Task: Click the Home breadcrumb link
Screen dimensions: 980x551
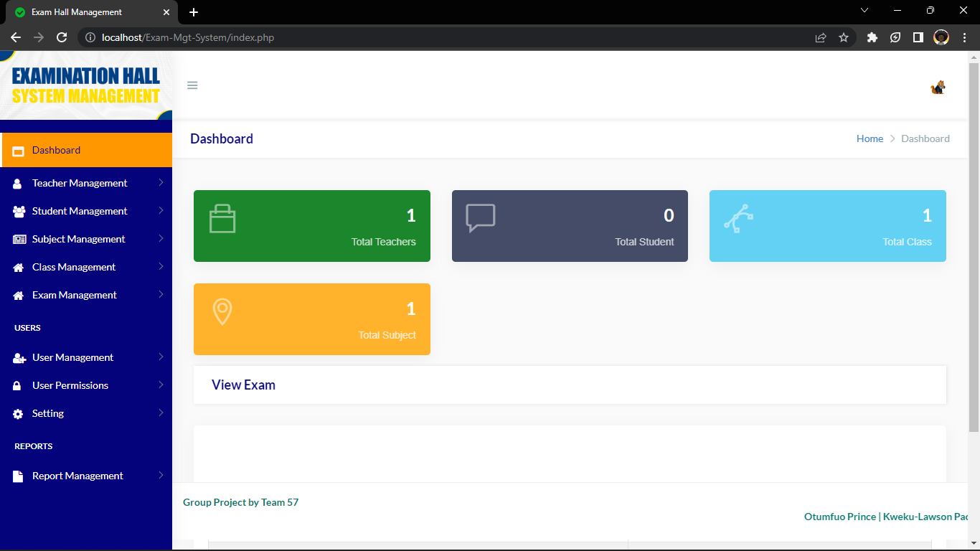Action: coord(870,138)
